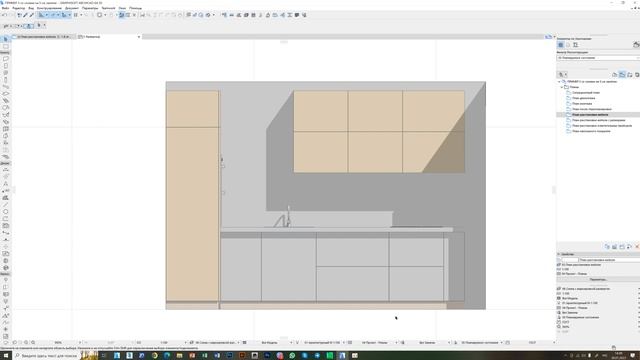
Task: Collapse the Планы folder in Navigator
Action: [562, 87]
